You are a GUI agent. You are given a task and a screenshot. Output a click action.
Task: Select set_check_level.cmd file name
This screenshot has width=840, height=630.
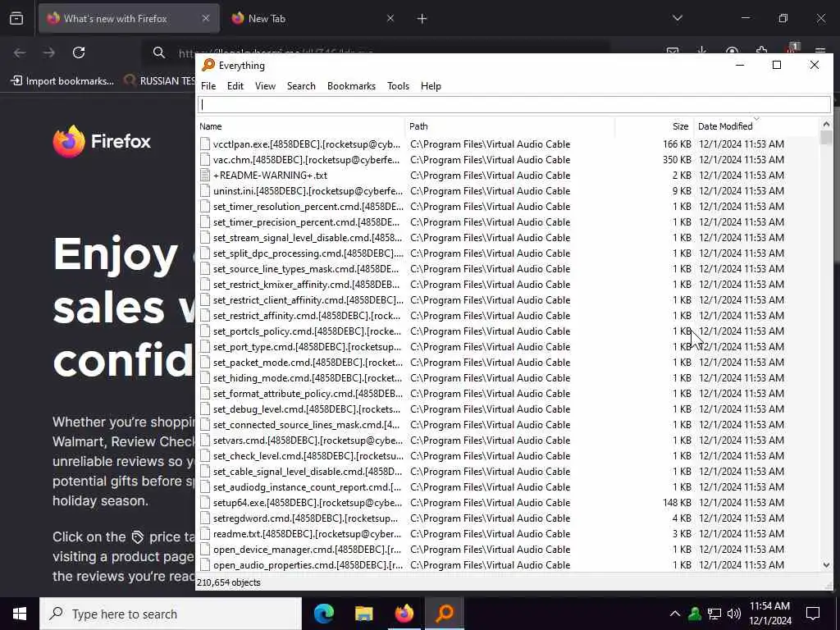point(308,456)
